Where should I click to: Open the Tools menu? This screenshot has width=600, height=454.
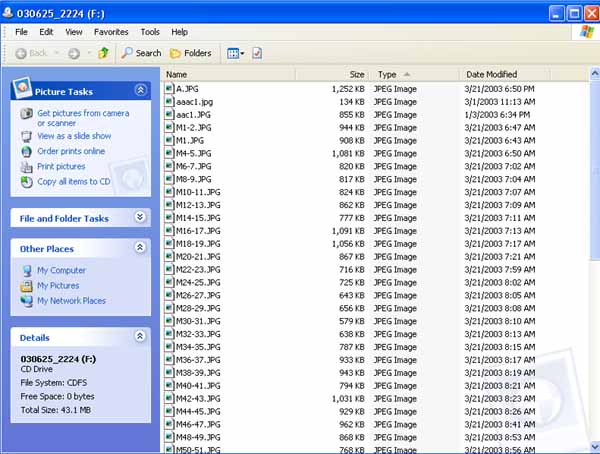coord(150,32)
